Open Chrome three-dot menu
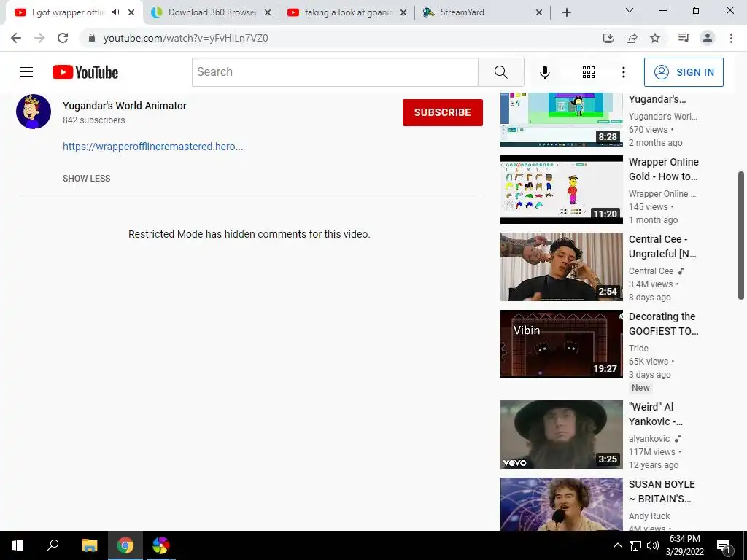 [x=731, y=38]
